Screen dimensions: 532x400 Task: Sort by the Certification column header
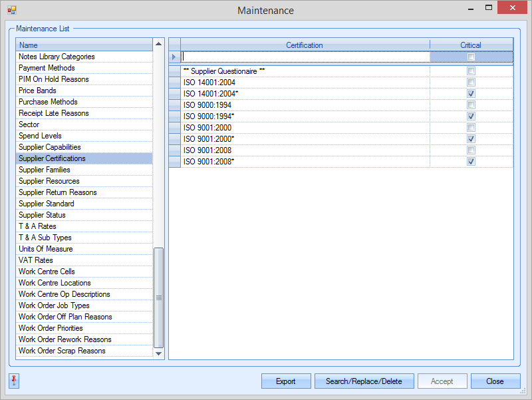pos(305,45)
